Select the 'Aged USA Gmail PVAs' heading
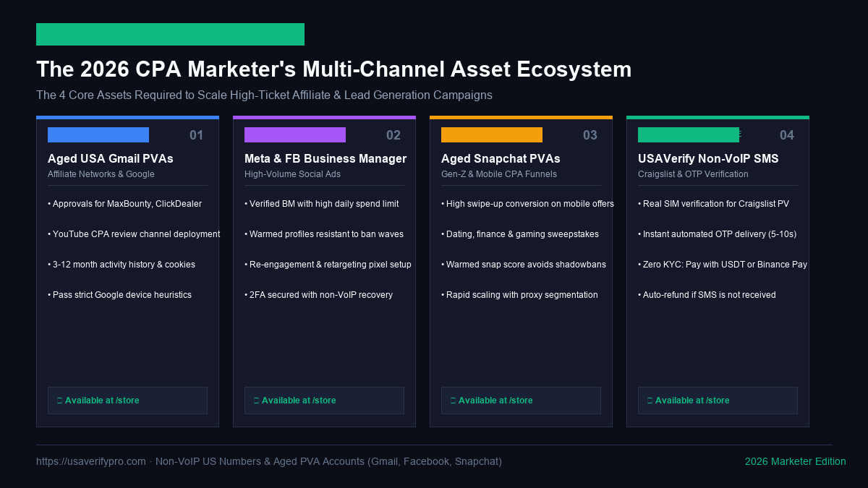Image resolution: width=868 pixels, height=488 pixels. coord(111,158)
